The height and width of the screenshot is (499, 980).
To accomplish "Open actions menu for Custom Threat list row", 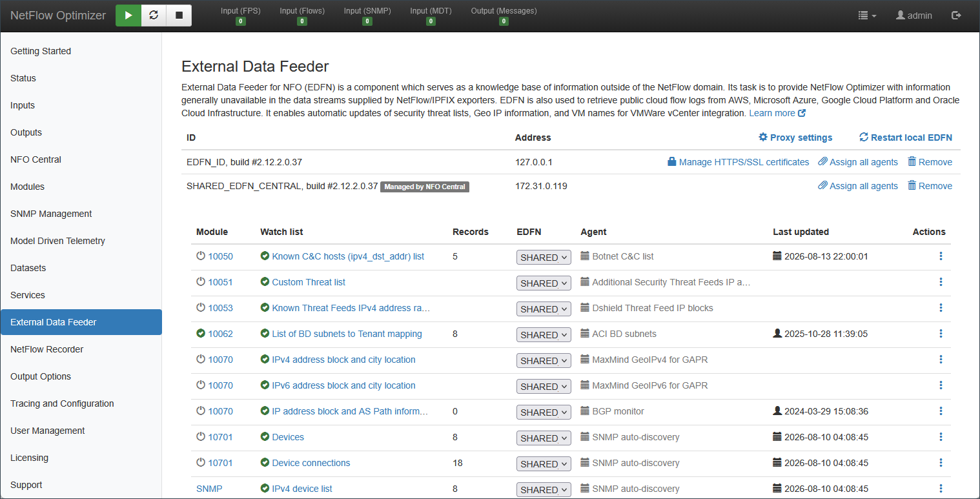I will pyautogui.click(x=941, y=282).
